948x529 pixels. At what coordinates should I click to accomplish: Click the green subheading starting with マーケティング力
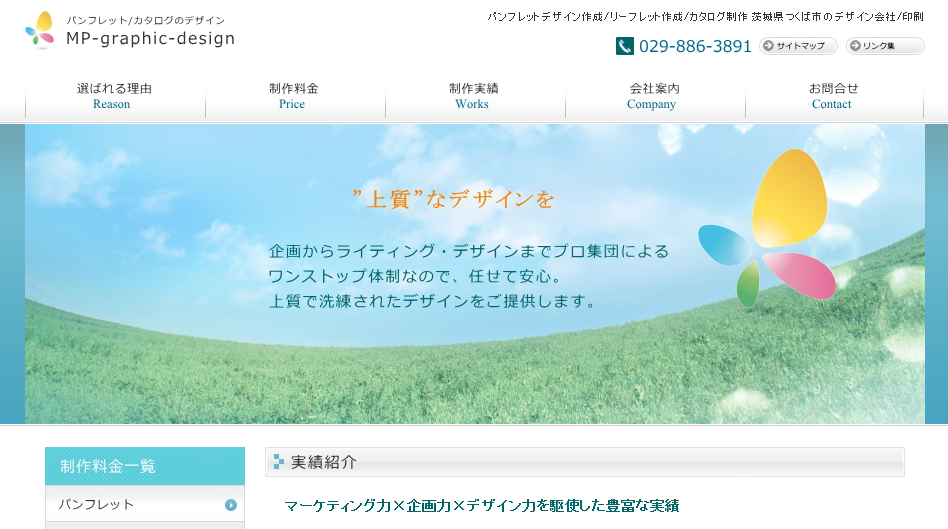[481, 506]
